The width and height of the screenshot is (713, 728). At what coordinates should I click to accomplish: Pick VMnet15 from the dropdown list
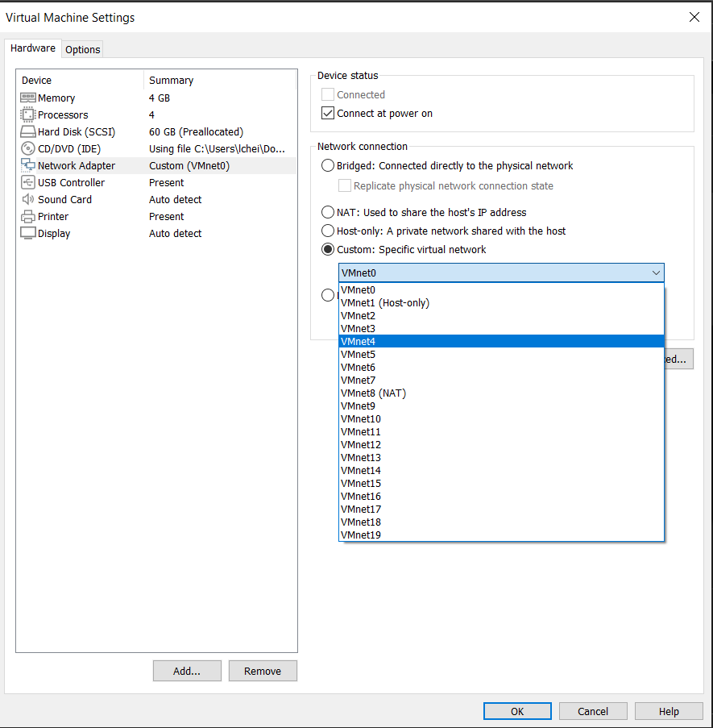tap(501, 484)
